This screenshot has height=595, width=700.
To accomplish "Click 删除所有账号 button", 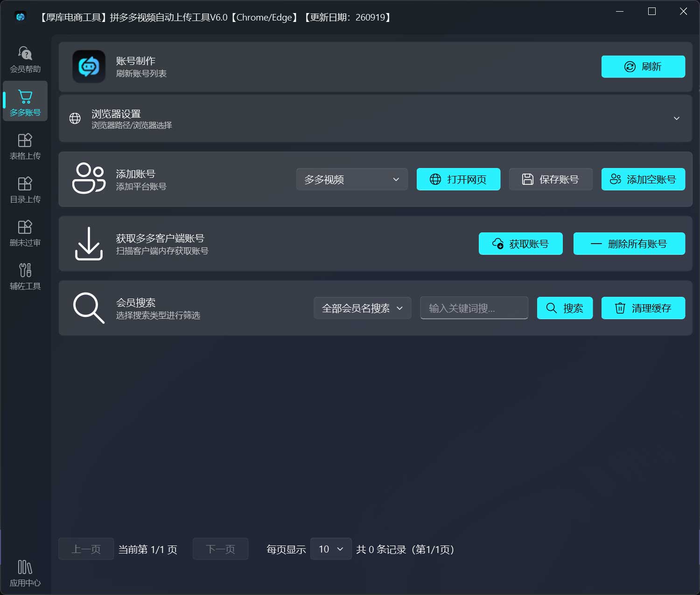I will [x=629, y=244].
